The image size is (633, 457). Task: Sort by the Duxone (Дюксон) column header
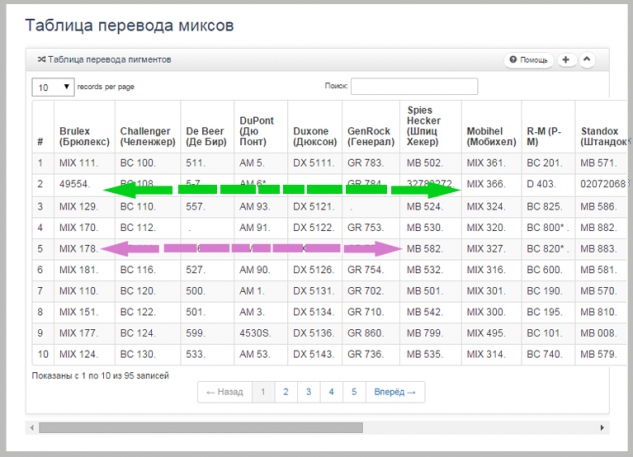click(x=315, y=127)
